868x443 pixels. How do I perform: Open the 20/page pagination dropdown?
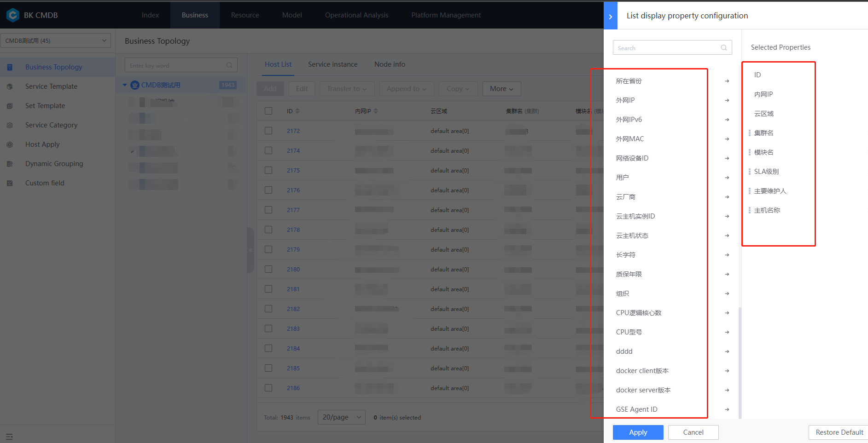tap(341, 417)
